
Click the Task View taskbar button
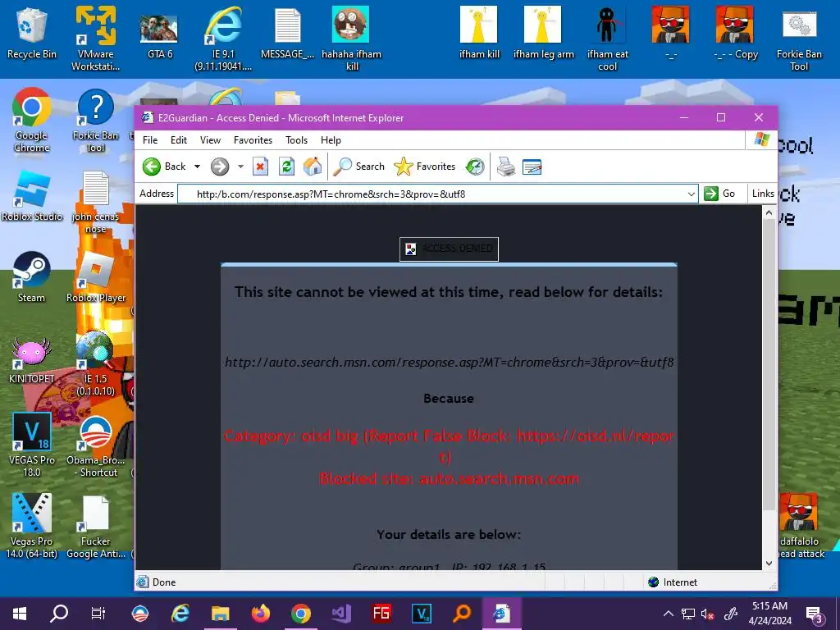coord(98,614)
